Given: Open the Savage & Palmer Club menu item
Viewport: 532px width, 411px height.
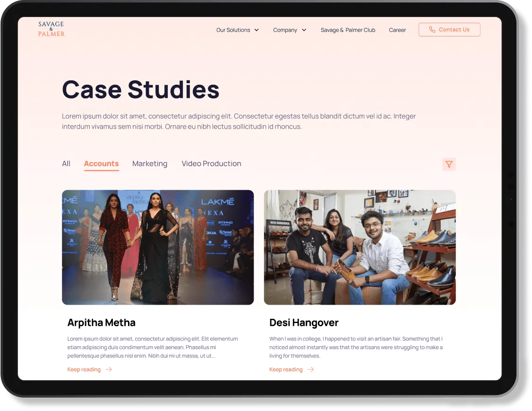Looking at the screenshot, I should 348,30.
